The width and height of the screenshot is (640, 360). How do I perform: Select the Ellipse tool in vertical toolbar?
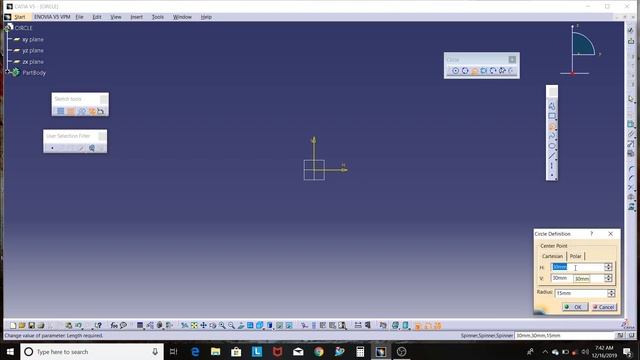point(552,146)
